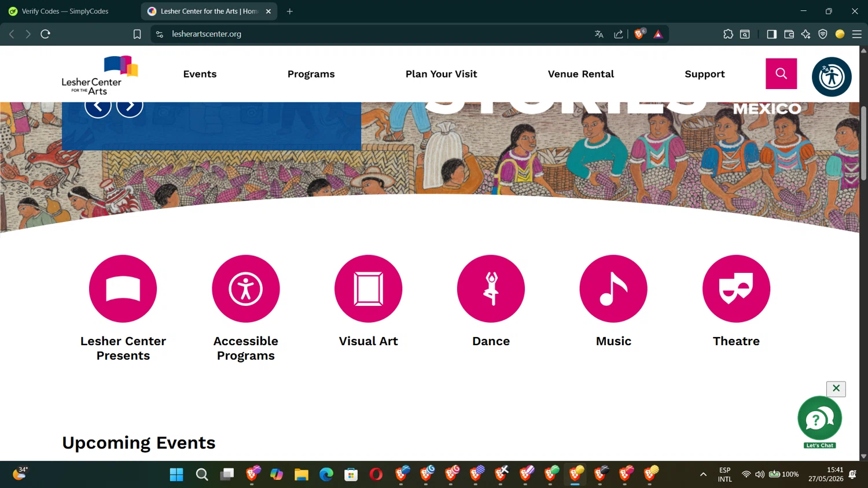Open the Brave Rewards triangle icon

coord(658,34)
